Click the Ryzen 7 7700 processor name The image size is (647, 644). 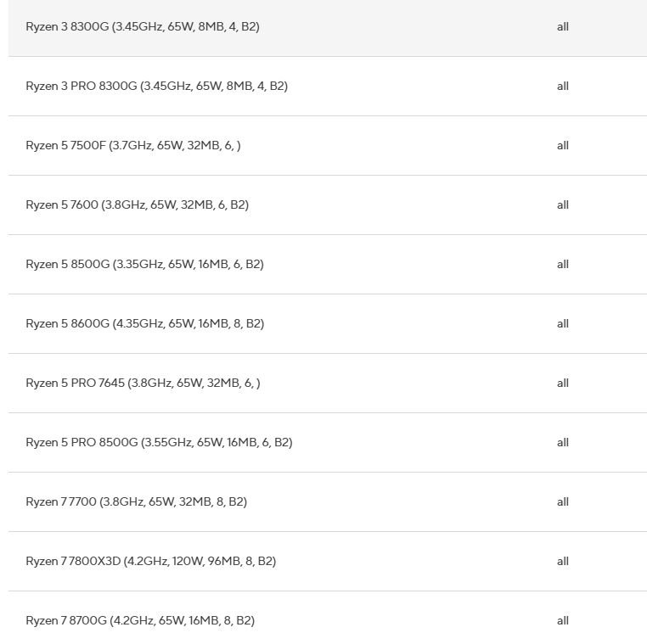136,501
